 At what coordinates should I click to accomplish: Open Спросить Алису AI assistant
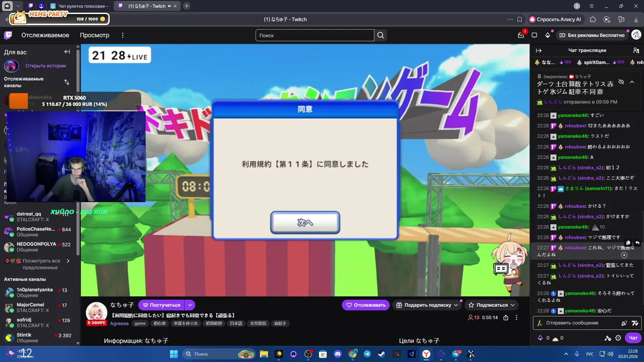(x=555, y=19)
